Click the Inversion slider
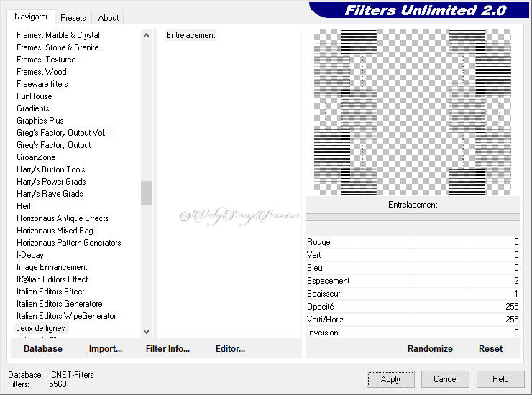 tap(413, 333)
